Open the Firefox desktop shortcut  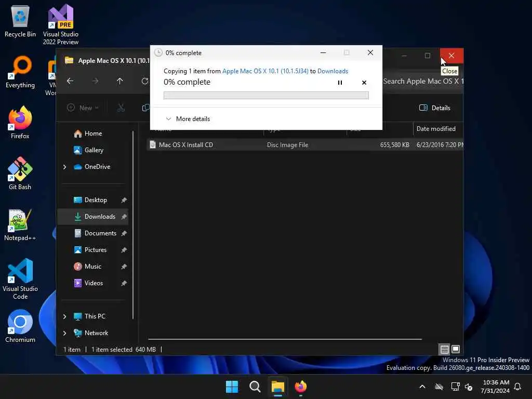[20, 123]
